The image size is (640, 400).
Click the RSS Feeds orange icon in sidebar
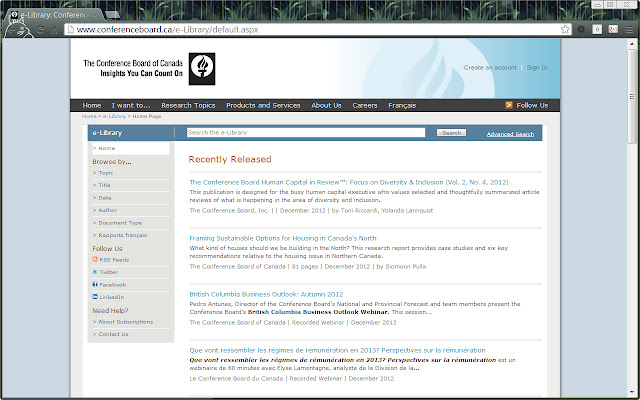(x=95, y=259)
